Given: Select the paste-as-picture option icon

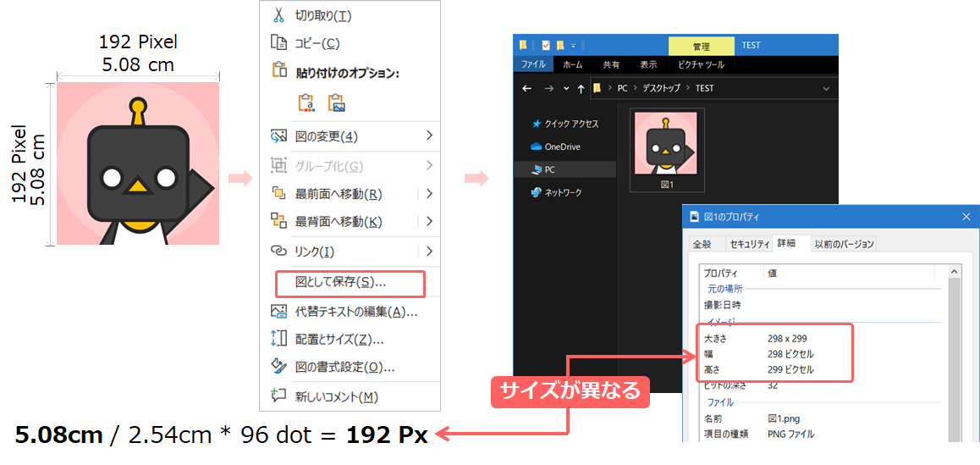Looking at the screenshot, I should (x=336, y=102).
